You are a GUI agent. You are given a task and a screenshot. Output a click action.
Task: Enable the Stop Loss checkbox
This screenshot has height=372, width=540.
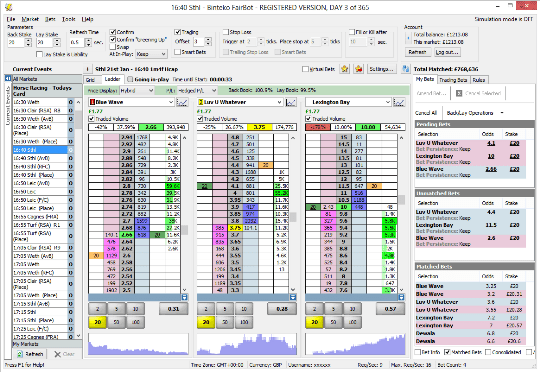pos(226,32)
